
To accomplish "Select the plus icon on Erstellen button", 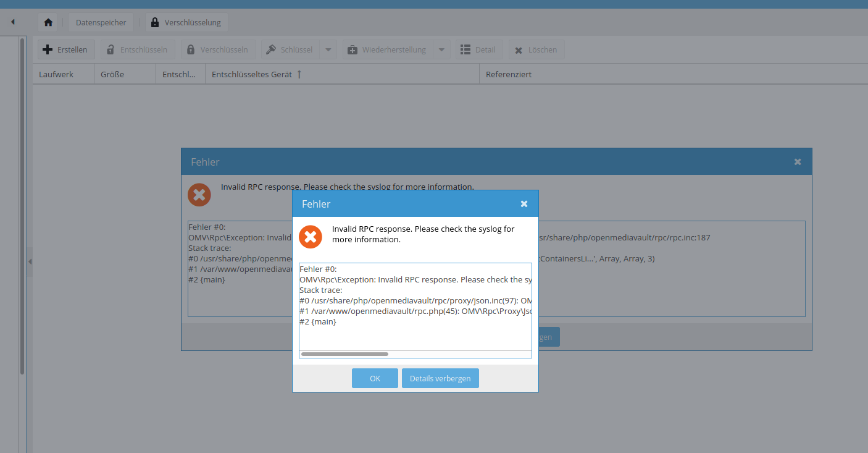I will point(48,49).
